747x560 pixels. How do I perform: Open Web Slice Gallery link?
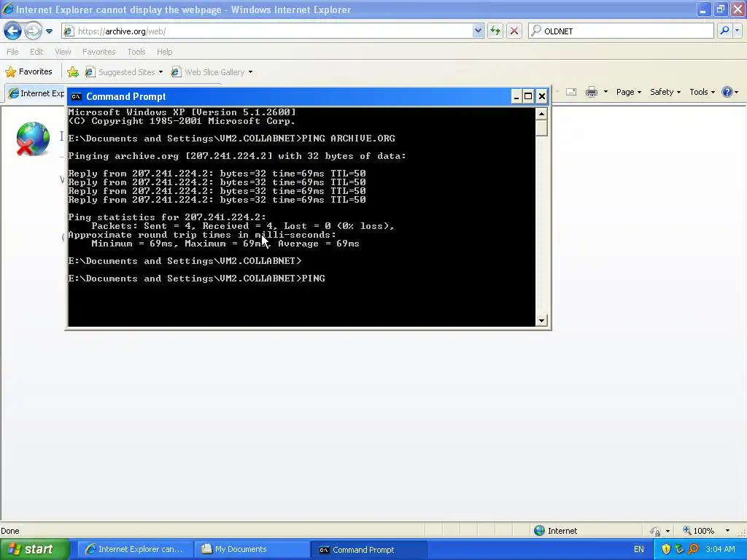pos(208,72)
